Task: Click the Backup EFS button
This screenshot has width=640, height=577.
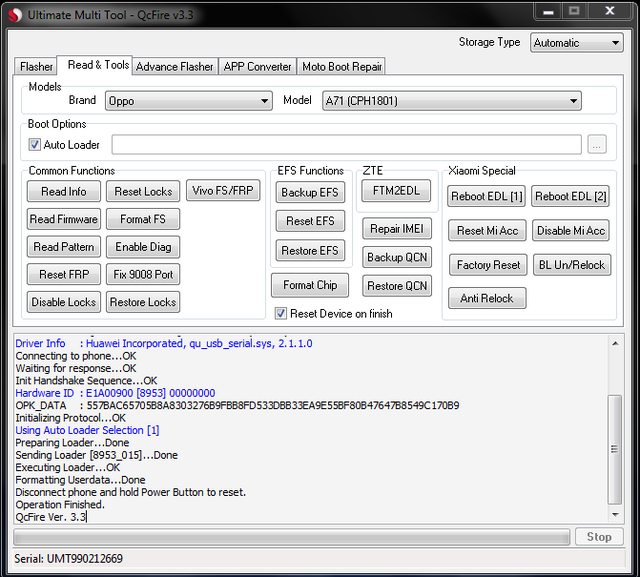Action: (310, 192)
